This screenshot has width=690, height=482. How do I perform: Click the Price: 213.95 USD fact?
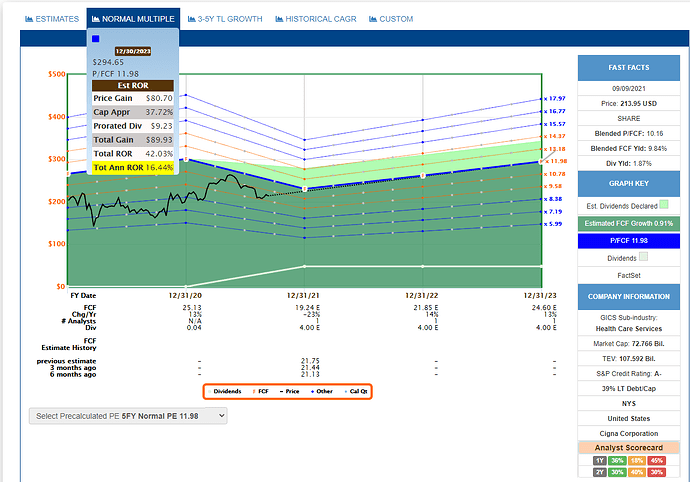pos(629,103)
